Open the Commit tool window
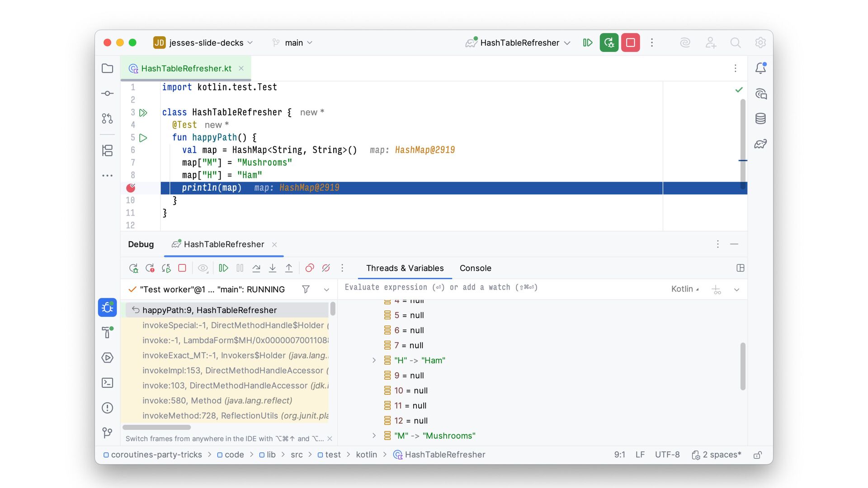The height and width of the screenshot is (488, 868). (x=107, y=94)
